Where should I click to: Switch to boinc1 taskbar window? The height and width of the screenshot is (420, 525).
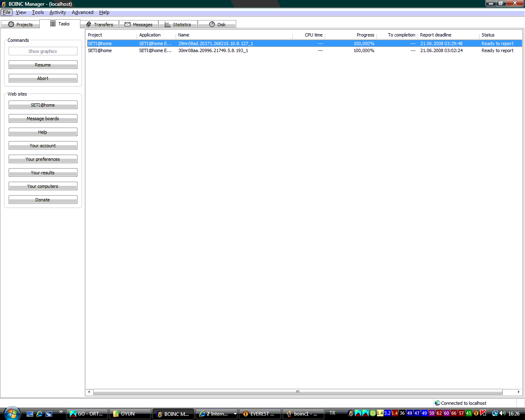click(304, 414)
